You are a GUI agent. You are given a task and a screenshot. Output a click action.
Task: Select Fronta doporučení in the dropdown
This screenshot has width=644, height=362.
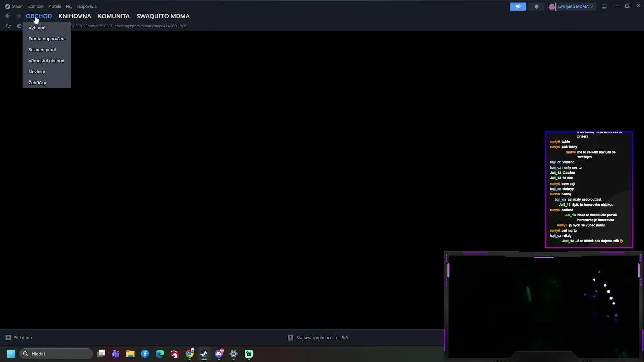coord(47,39)
